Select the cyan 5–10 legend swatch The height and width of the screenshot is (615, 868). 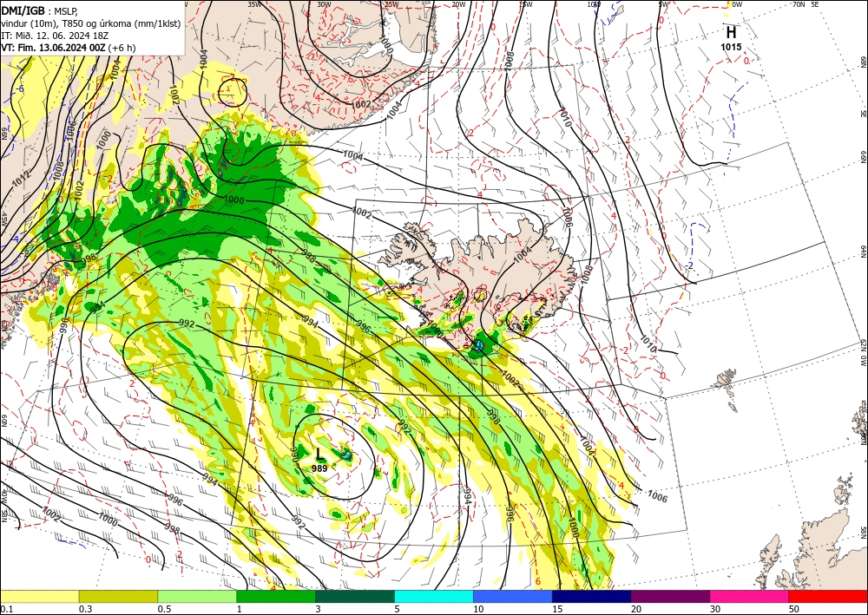point(434,596)
